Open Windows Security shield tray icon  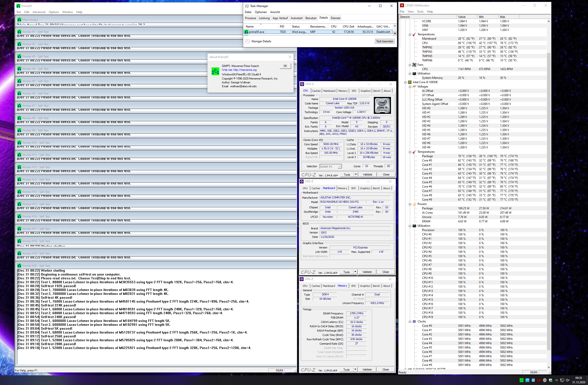pos(550,380)
